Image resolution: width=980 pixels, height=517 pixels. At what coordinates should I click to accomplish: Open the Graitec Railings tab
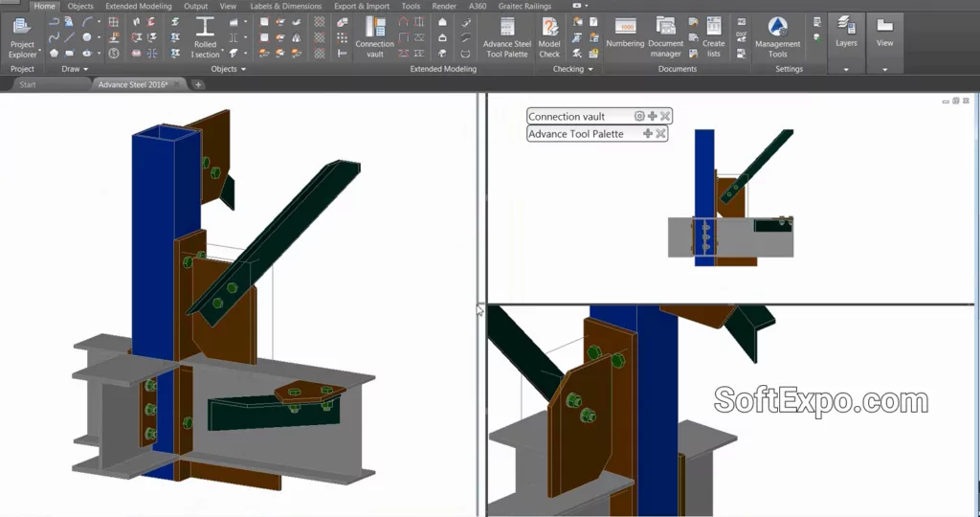click(525, 7)
